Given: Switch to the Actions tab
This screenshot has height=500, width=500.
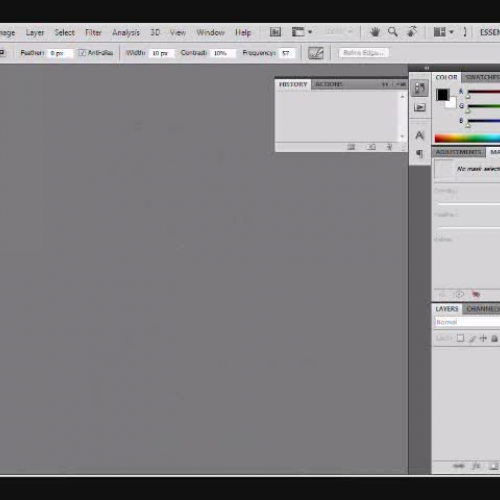Looking at the screenshot, I should pyautogui.click(x=329, y=84).
